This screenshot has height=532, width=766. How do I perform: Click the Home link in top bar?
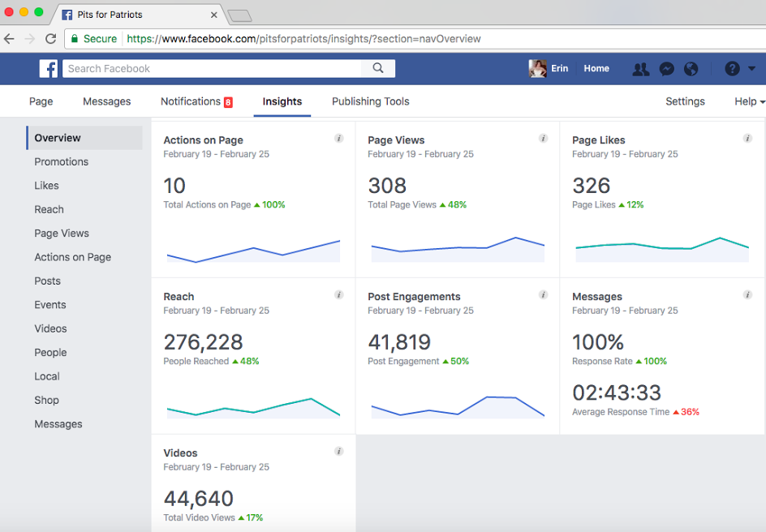(596, 69)
